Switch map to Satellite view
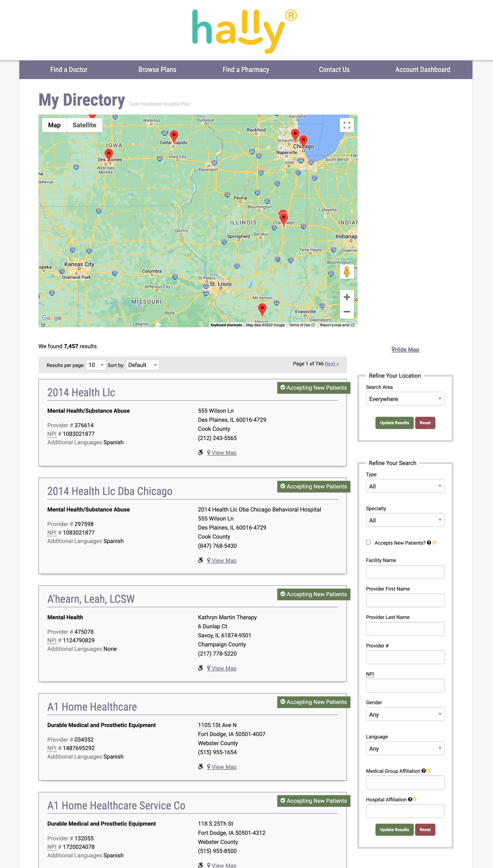 [84, 125]
